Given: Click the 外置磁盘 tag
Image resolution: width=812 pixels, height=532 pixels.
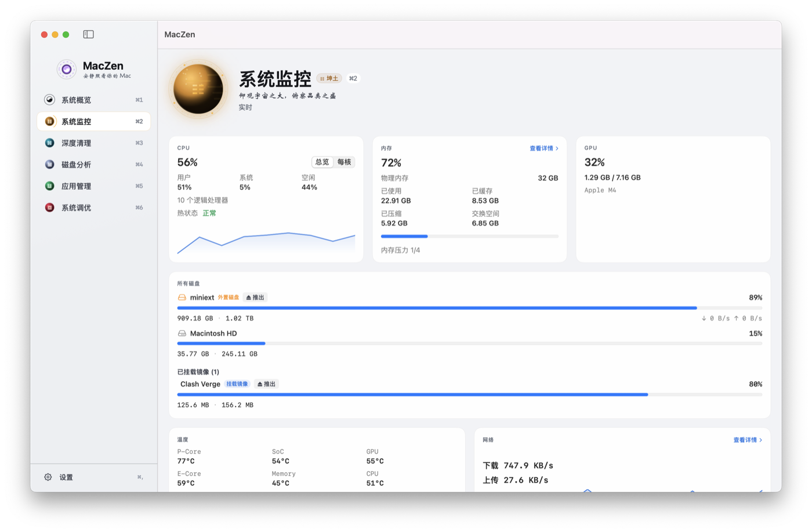Looking at the screenshot, I should coord(228,298).
